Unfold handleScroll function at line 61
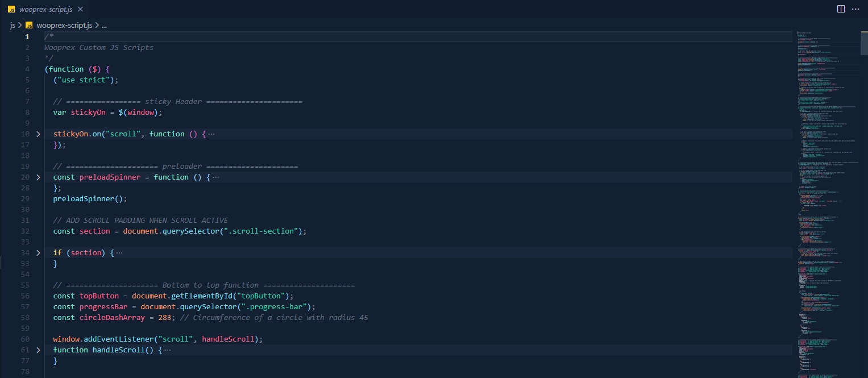 pos(38,350)
